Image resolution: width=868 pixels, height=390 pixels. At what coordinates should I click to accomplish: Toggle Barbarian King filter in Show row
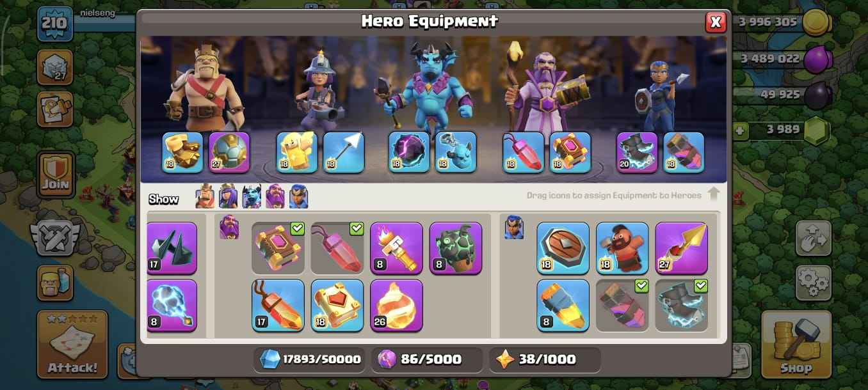coord(205,196)
